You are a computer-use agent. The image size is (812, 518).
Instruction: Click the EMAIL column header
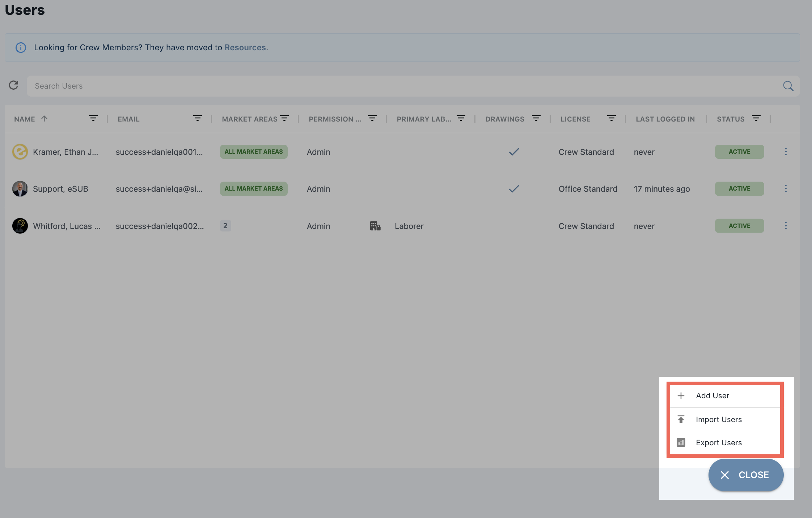[128, 119]
